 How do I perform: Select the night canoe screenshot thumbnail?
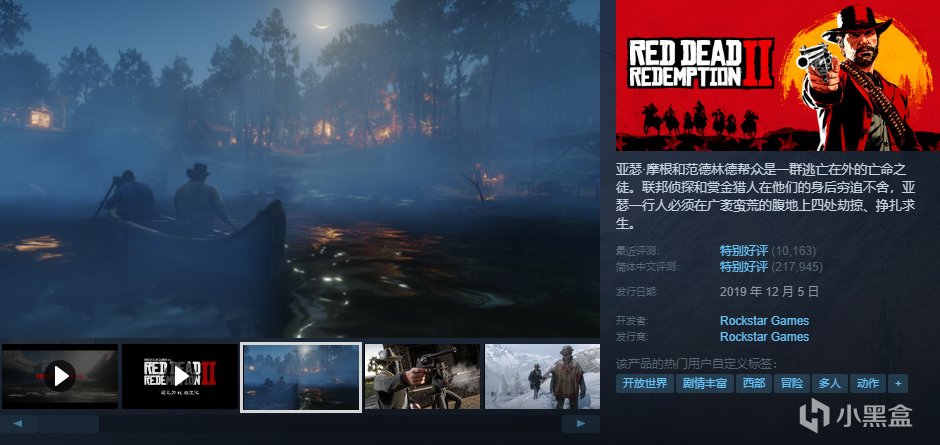click(301, 377)
